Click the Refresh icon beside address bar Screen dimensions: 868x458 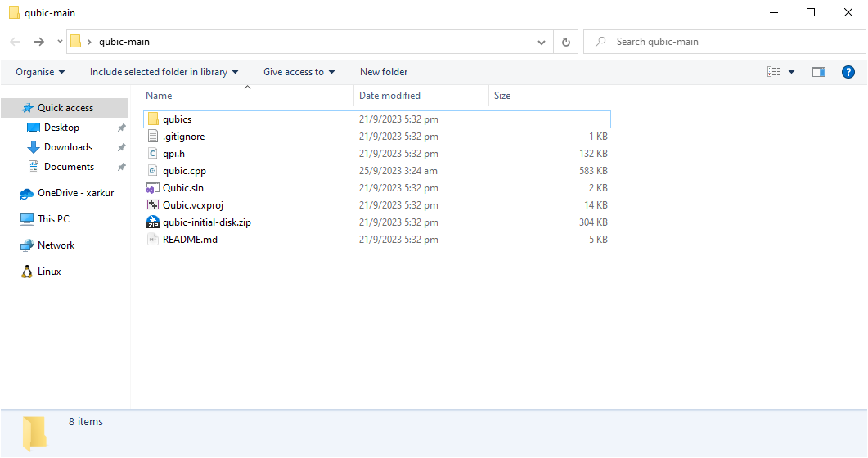click(x=566, y=42)
